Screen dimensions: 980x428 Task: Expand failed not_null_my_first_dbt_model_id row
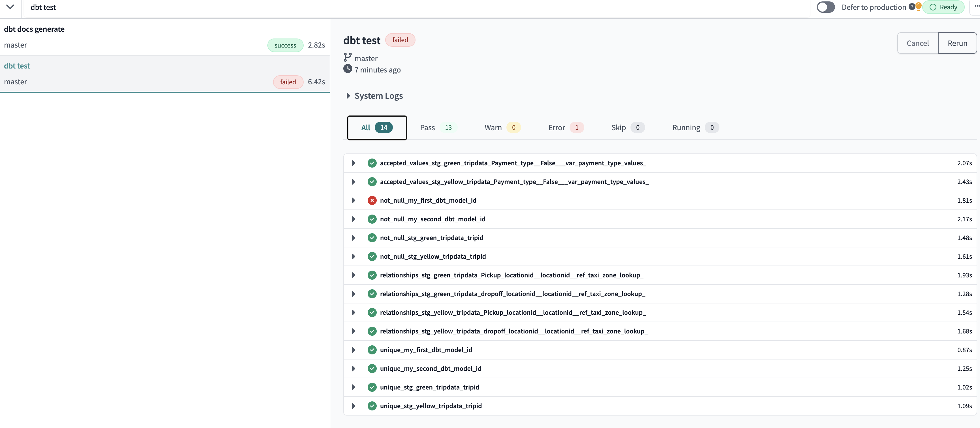click(353, 200)
